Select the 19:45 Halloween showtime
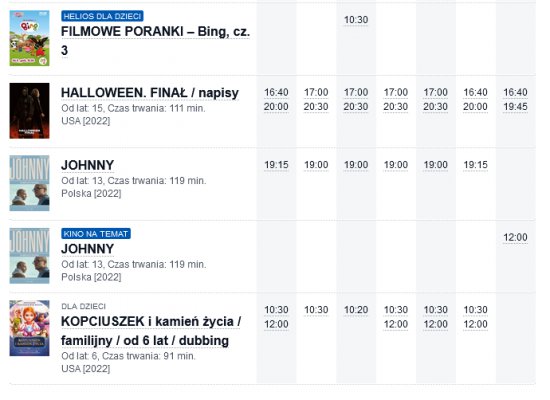This screenshot has height=400, width=550. point(515,107)
